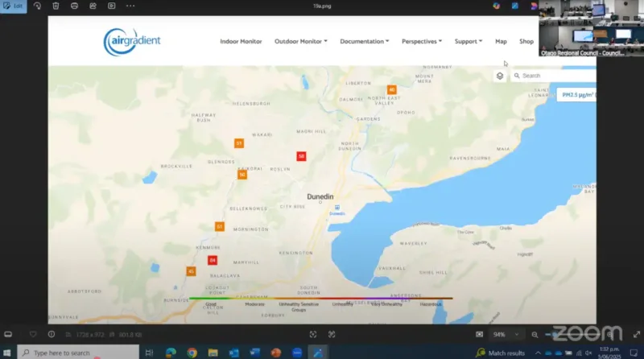Favorite the image with heart icon
644x359 pixels.
click(x=33, y=334)
